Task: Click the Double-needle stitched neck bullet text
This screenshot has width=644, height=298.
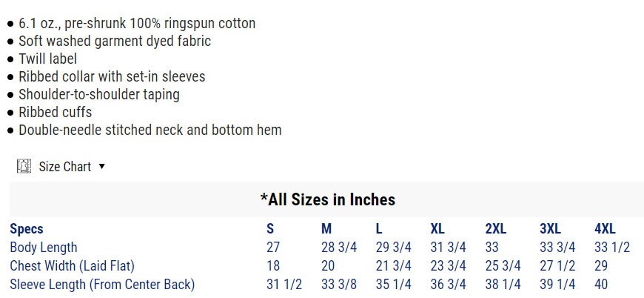Action: (150, 130)
